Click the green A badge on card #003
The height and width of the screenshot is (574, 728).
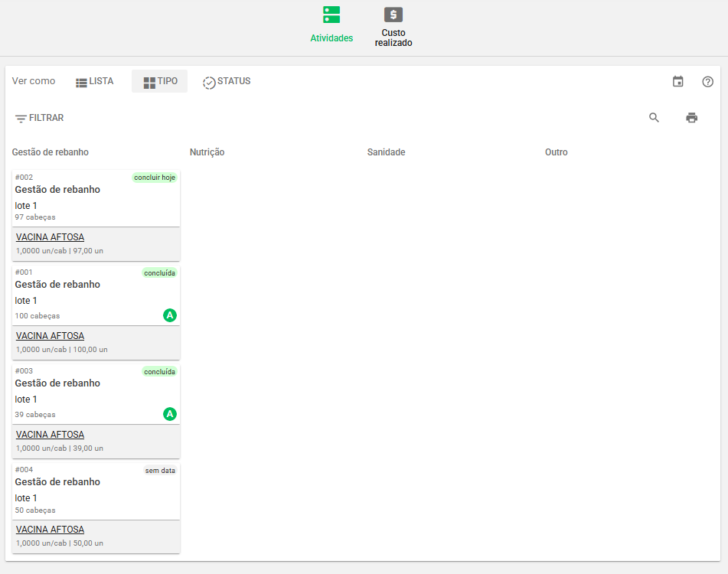pos(170,414)
